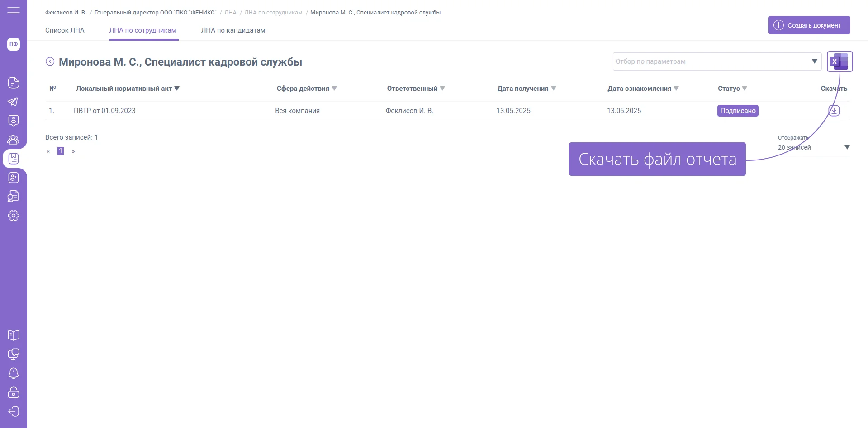Click the open book sidebar icon
The width and height of the screenshot is (868, 428).
coord(14,335)
